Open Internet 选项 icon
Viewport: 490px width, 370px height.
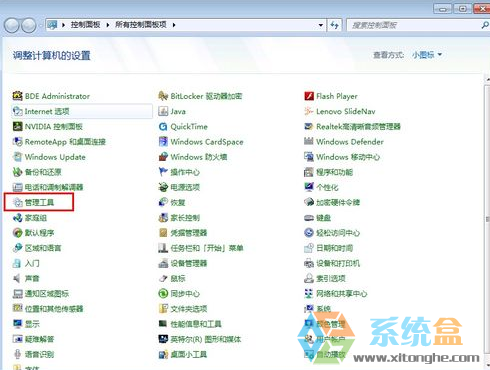click(17, 111)
